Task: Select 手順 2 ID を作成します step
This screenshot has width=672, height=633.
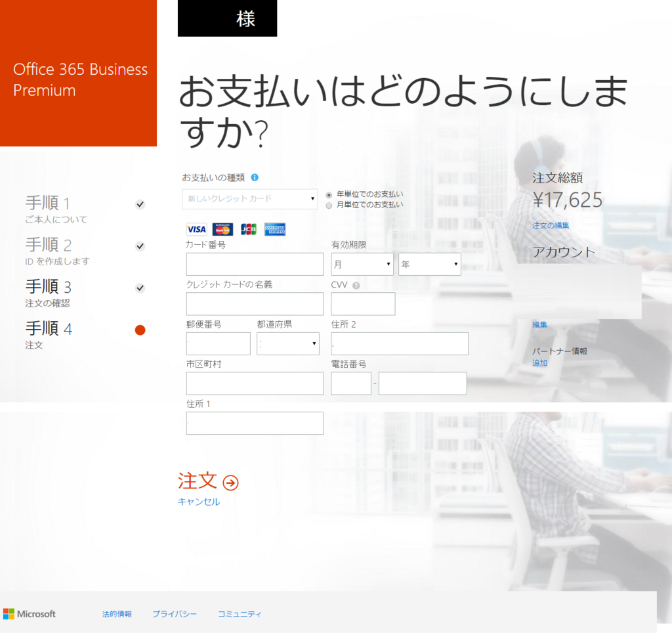Action: pos(85,251)
